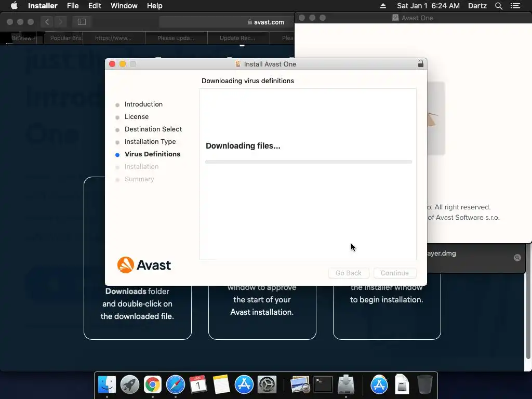Image resolution: width=532 pixels, height=399 pixels.
Task: Open Calendar icon in the dock
Action: click(x=198, y=385)
